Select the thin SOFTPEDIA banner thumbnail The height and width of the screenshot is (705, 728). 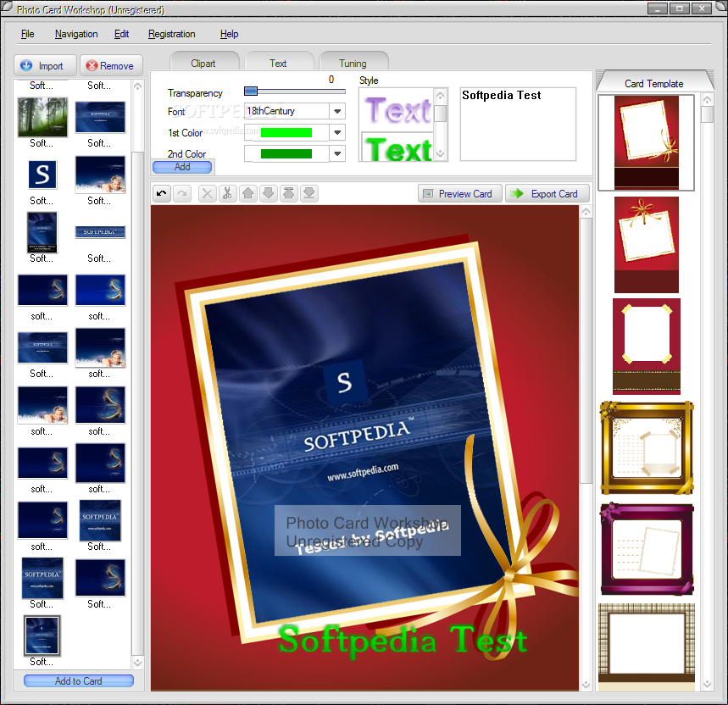100,231
